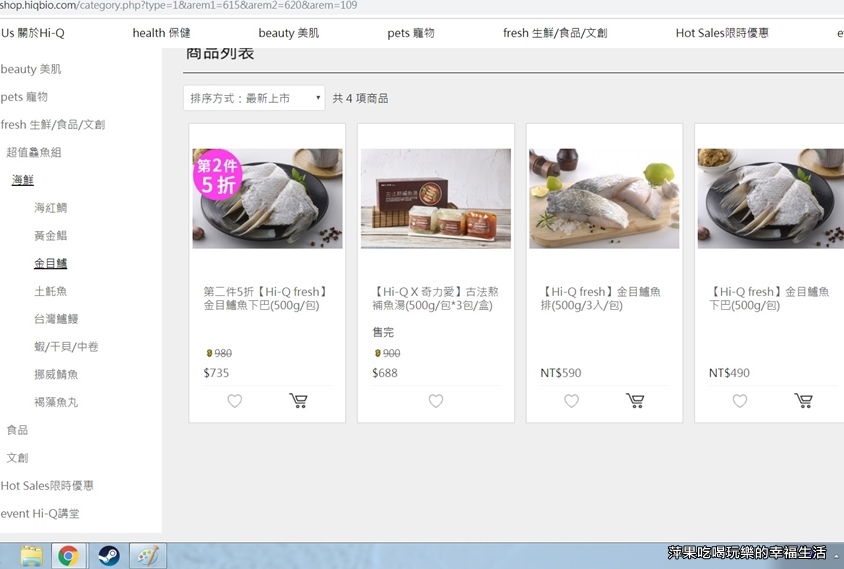This screenshot has width=844, height=569.
Task: Click heart icon for 金目鱸魚排 NT$590
Action: (572, 401)
